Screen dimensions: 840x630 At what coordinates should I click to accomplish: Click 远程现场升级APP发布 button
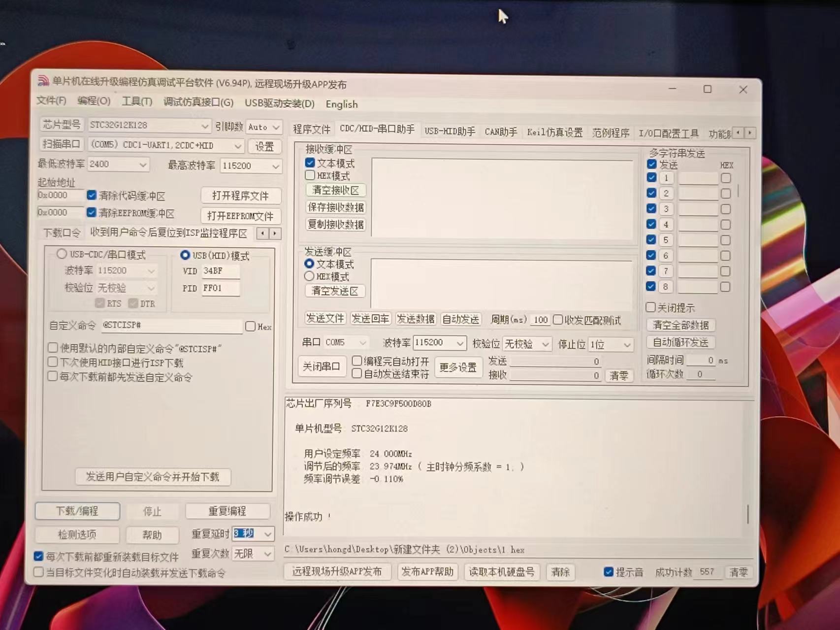tap(337, 571)
